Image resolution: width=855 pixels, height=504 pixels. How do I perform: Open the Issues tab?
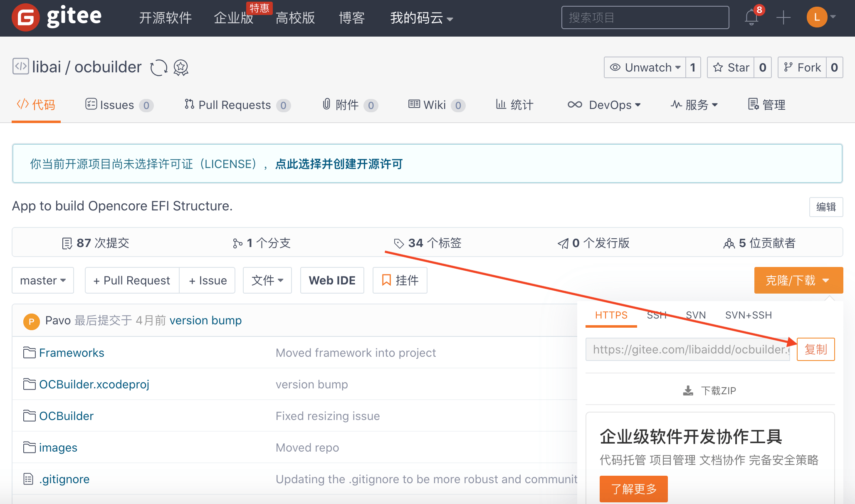(x=119, y=105)
